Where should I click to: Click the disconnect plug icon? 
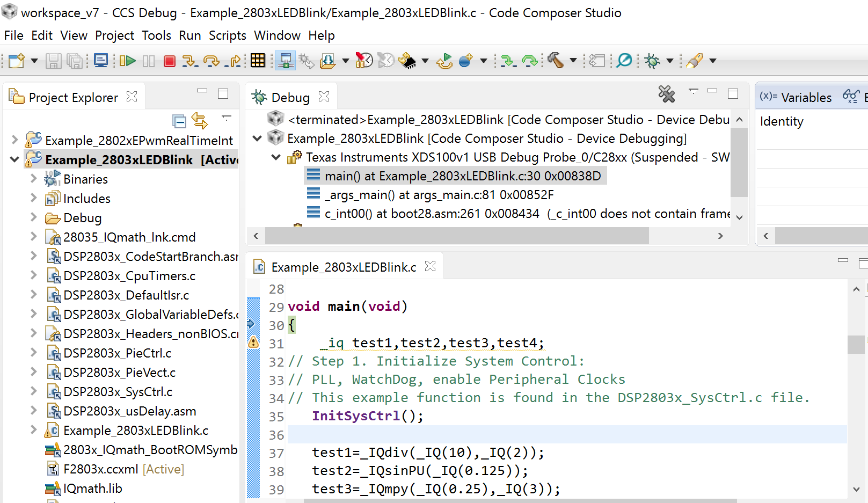pos(307,61)
